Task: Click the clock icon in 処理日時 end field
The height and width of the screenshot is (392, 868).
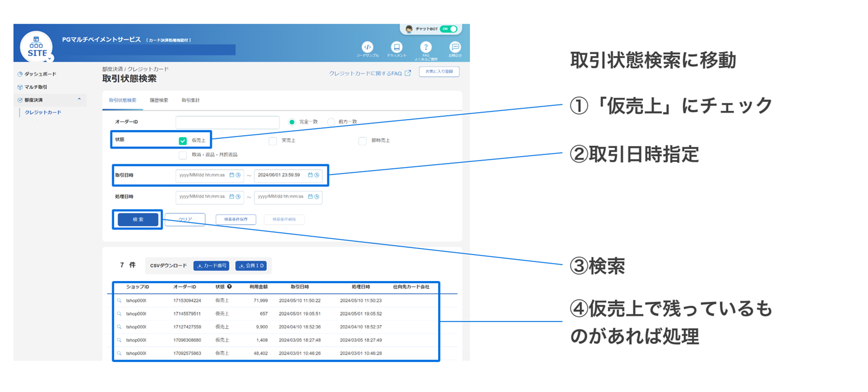Action: (317, 197)
